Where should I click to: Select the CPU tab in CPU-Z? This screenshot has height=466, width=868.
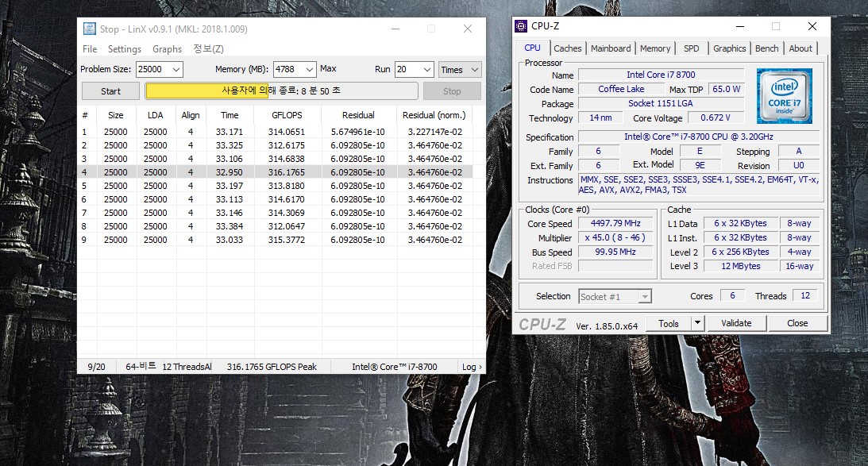pyautogui.click(x=533, y=48)
